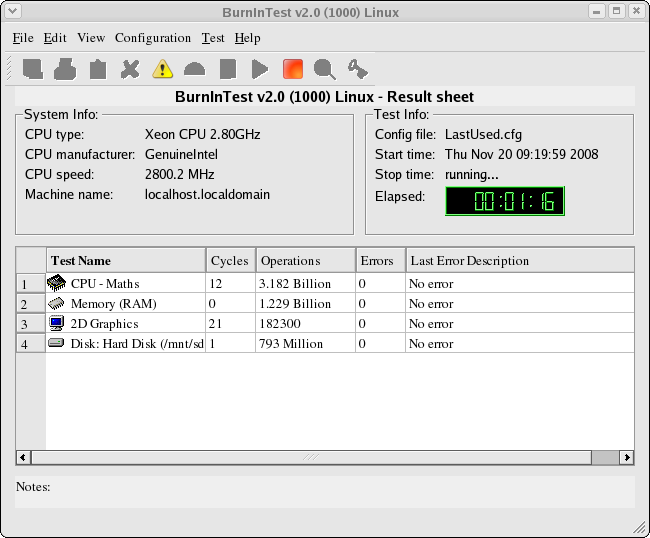This screenshot has width=650, height=538.
Task: Click the greyed-out half-dome toolbar icon
Action: point(195,69)
